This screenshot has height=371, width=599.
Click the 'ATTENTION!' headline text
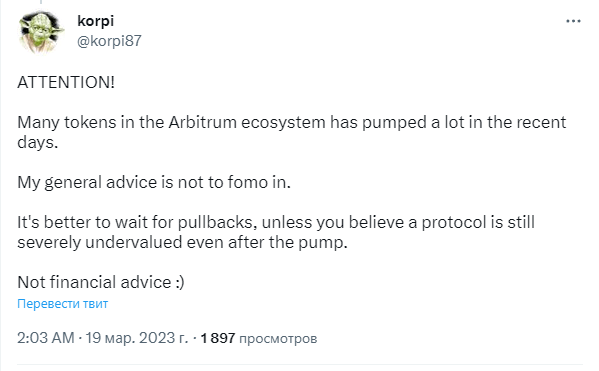[x=66, y=83]
